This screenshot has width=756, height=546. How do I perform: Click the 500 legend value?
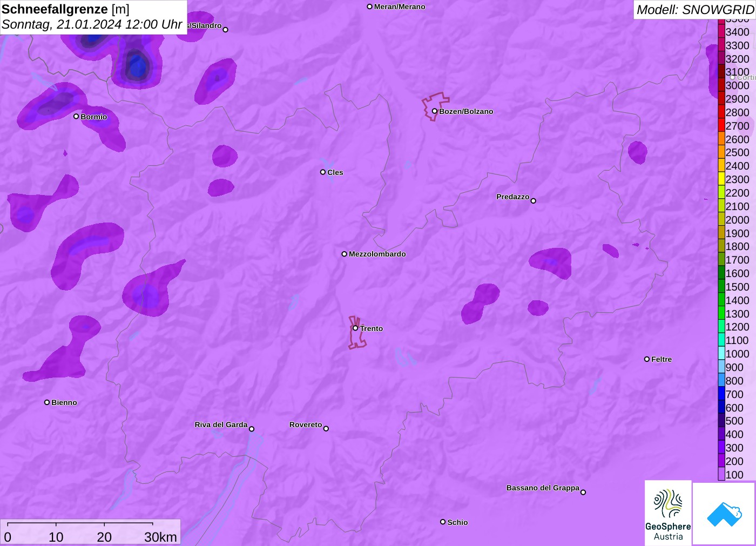(x=734, y=421)
